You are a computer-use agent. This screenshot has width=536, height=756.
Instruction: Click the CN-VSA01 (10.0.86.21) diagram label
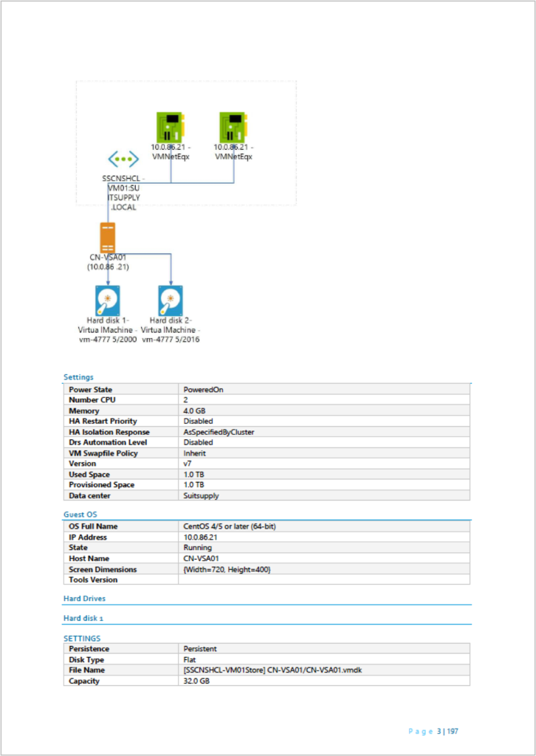click(108, 262)
